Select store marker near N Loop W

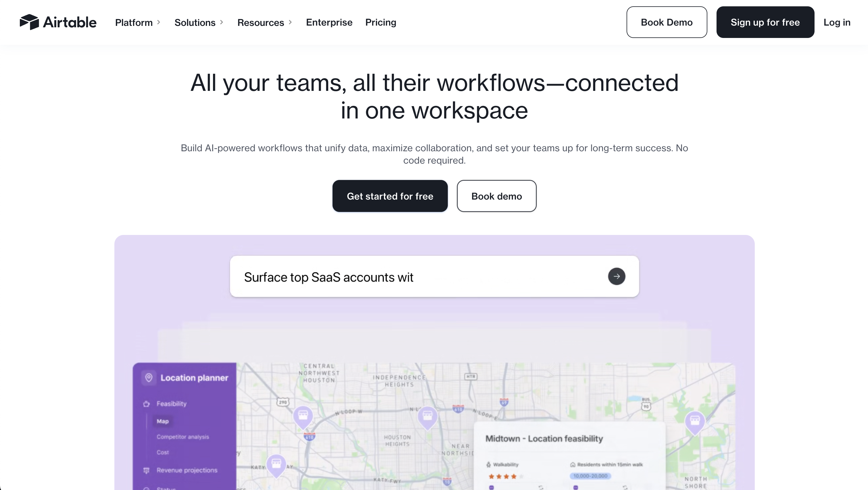pyautogui.click(x=303, y=416)
